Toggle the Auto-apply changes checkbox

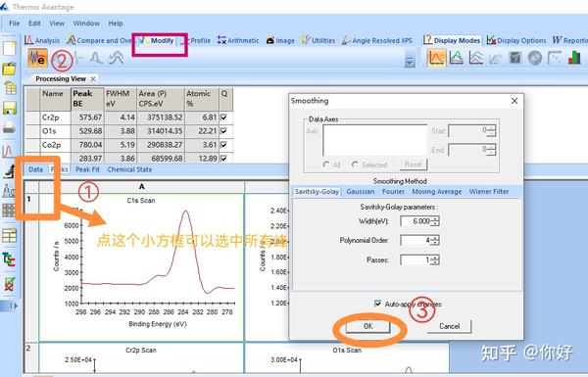[x=377, y=304]
